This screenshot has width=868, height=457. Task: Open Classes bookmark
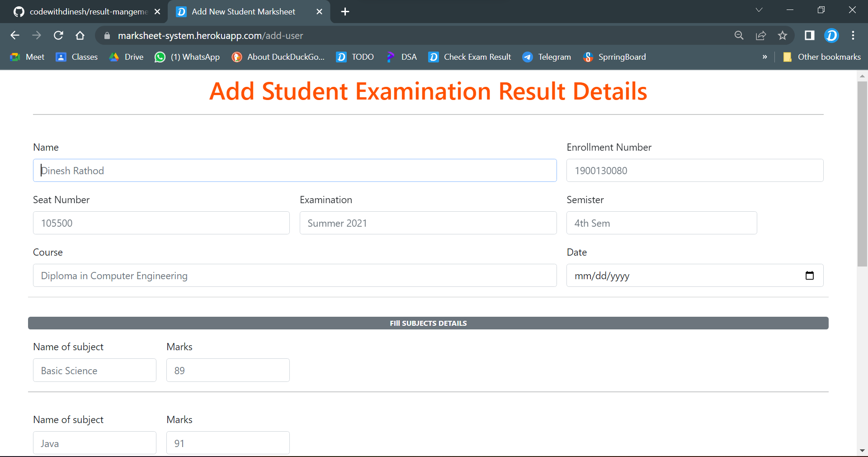point(76,57)
